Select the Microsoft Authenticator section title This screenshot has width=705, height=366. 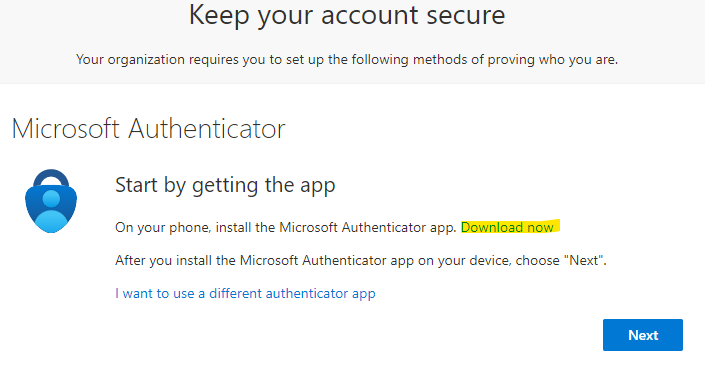coord(148,129)
